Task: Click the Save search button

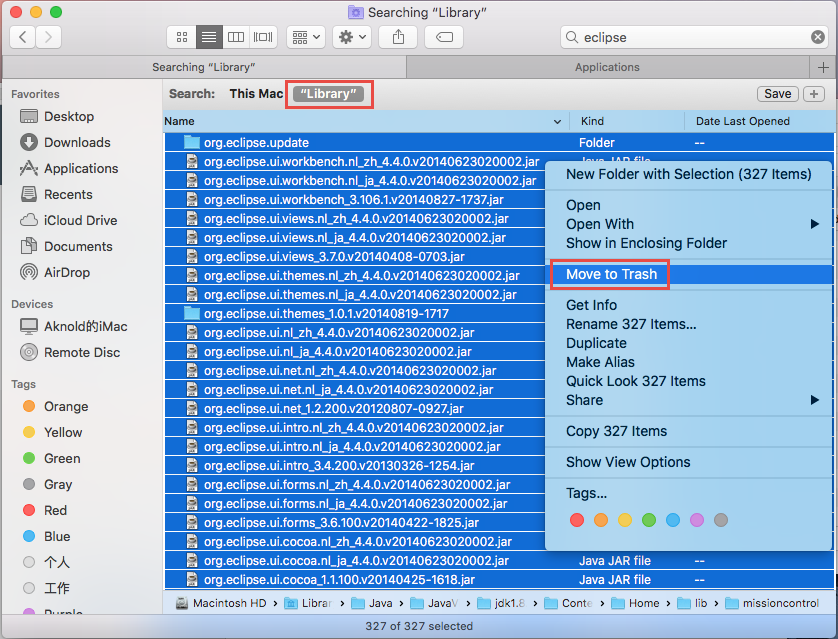Action: click(x=778, y=92)
